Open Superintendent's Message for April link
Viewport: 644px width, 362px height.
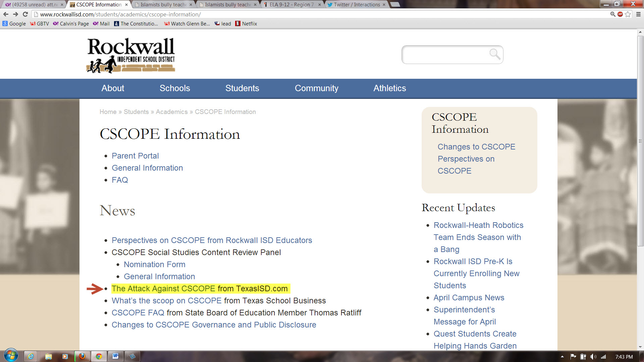(465, 316)
